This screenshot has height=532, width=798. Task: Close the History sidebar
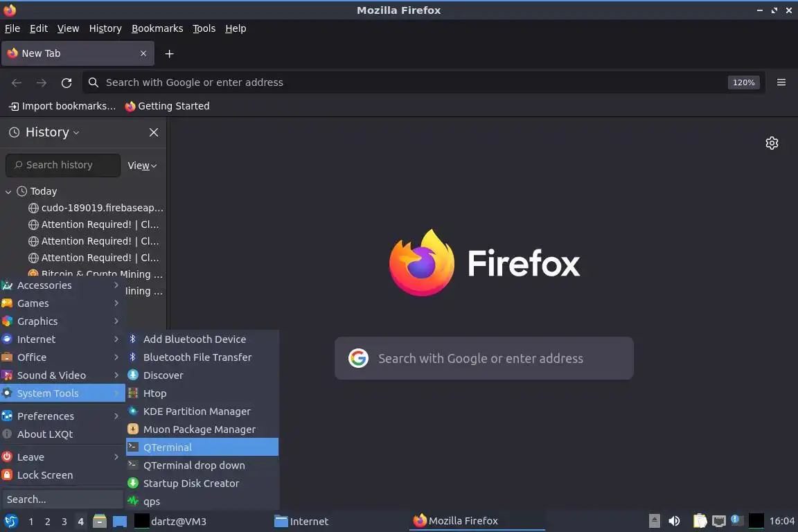pyautogui.click(x=154, y=132)
